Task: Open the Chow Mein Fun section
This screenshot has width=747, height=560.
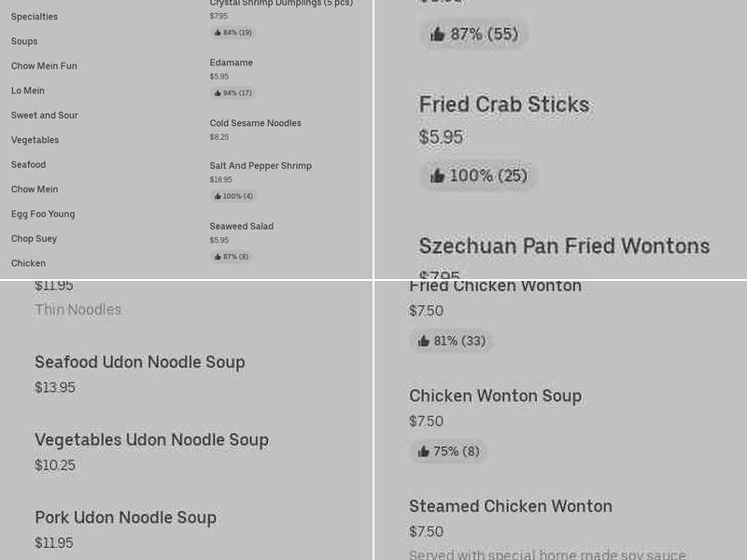Action: coord(44,65)
